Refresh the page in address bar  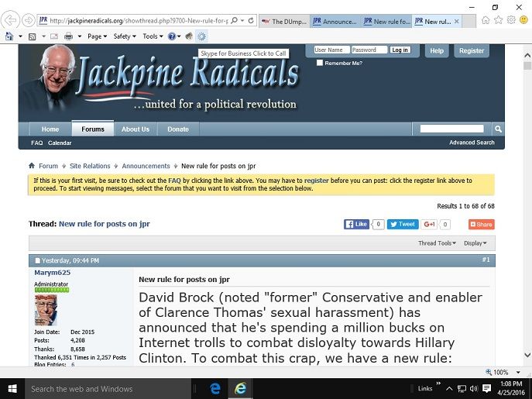coord(251,21)
